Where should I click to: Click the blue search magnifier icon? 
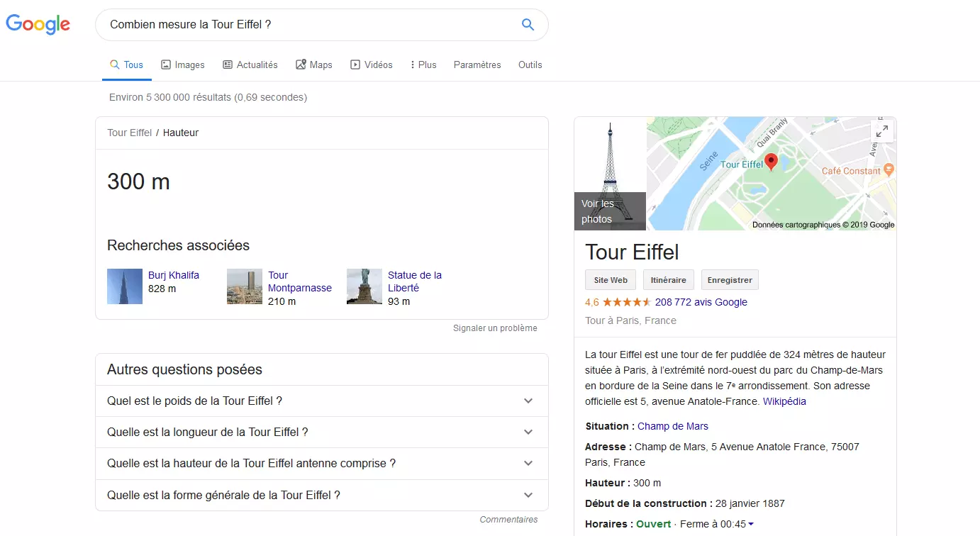tap(528, 25)
